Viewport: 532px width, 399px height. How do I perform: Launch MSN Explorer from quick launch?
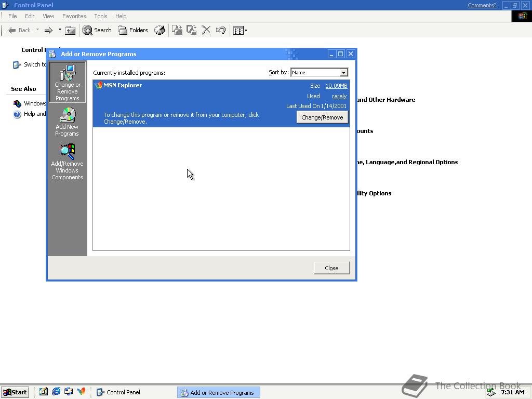pyautogui.click(x=81, y=392)
